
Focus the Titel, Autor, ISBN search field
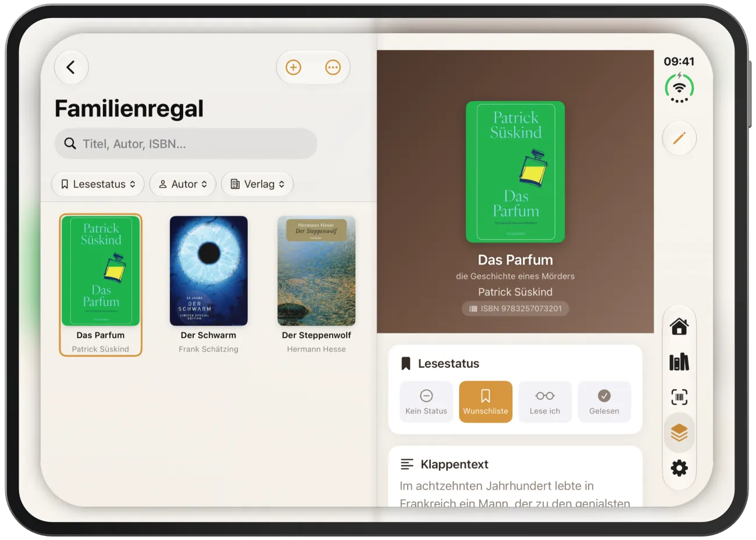[186, 144]
